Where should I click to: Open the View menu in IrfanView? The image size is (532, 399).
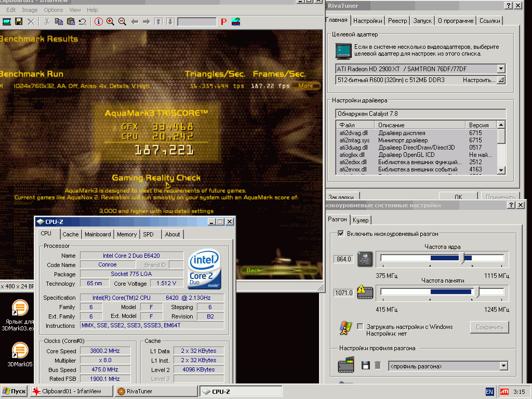click(75, 10)
